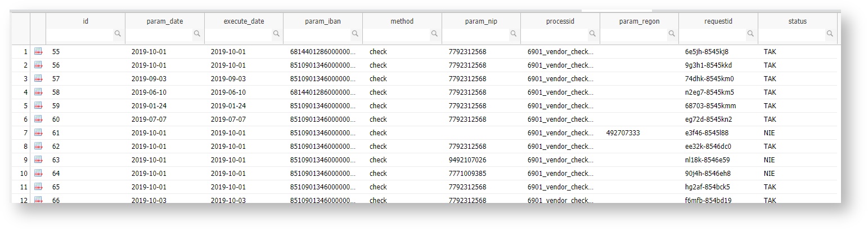Open the record icon for id 57
The image size is (868, 230).
[x=38, y=79]
